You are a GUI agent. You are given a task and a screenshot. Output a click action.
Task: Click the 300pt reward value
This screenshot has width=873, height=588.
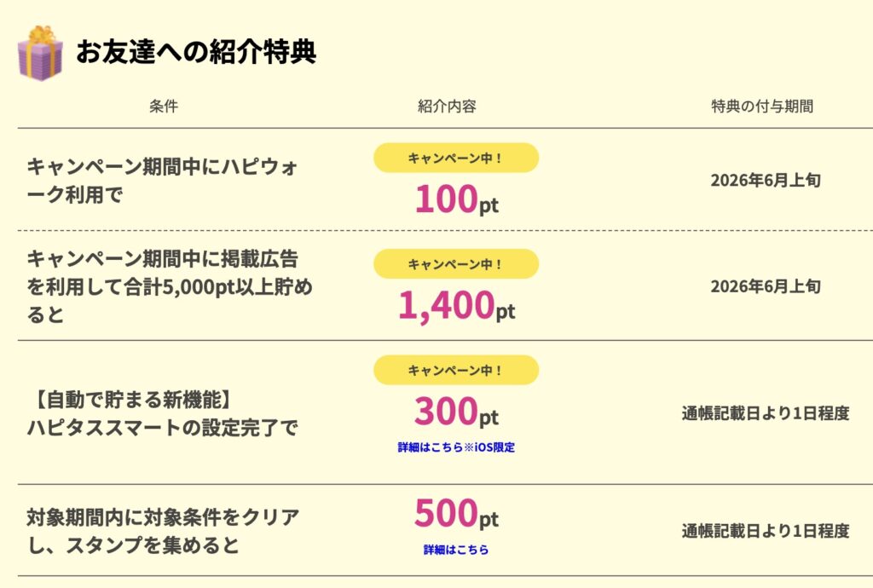pyautogui.click(x=456, y=412)
